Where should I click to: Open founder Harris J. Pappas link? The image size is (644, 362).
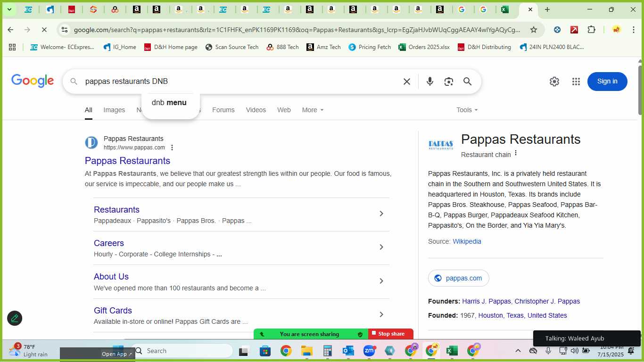coord(487,301)
